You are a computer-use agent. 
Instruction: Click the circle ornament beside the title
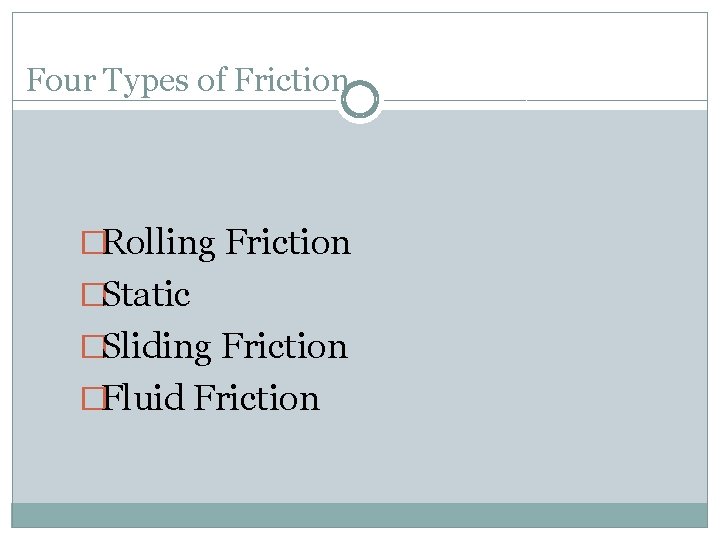[x=360, y=100]
